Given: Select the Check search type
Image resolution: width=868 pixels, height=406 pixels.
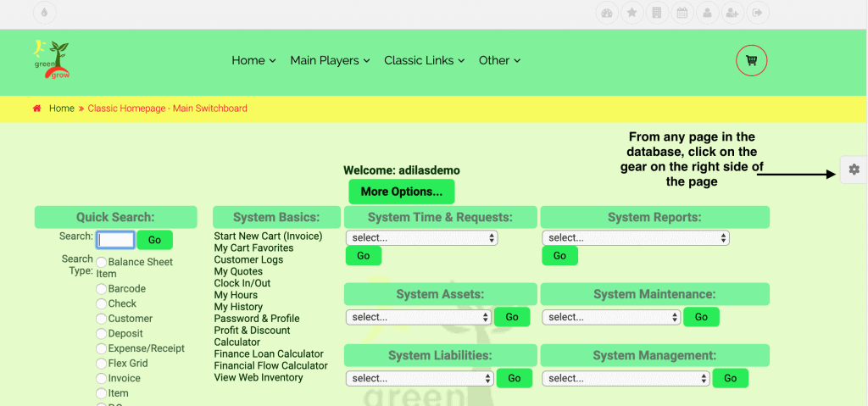Looking at the screenshot, I should pyautogui.click(x=102, y=303).
